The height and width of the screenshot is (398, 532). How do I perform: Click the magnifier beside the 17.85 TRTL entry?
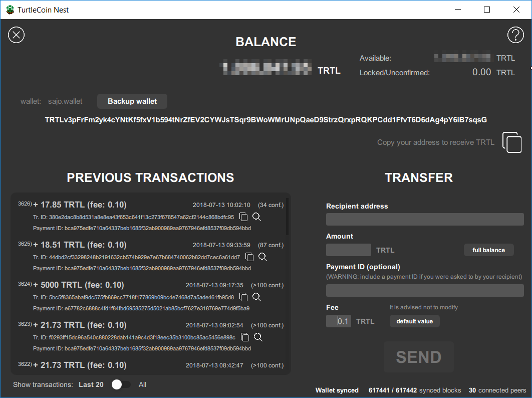point(256,217)
